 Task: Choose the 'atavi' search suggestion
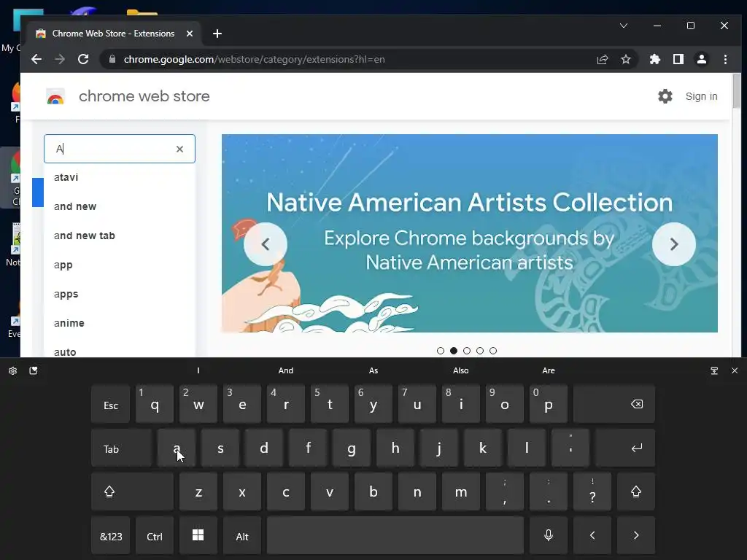click(x=120, y=178)
